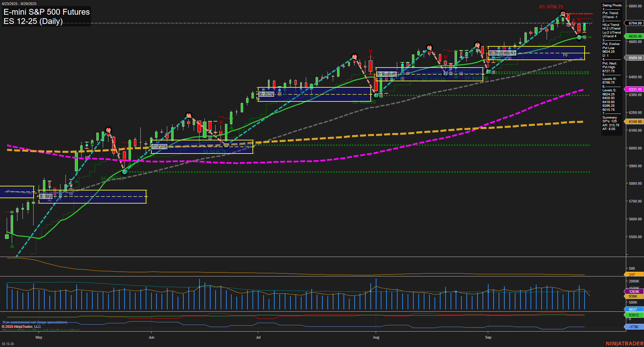Click the teal pivot dot on the September pullback
This screenshot has width=644, height=347.
(x=579, y=38)
